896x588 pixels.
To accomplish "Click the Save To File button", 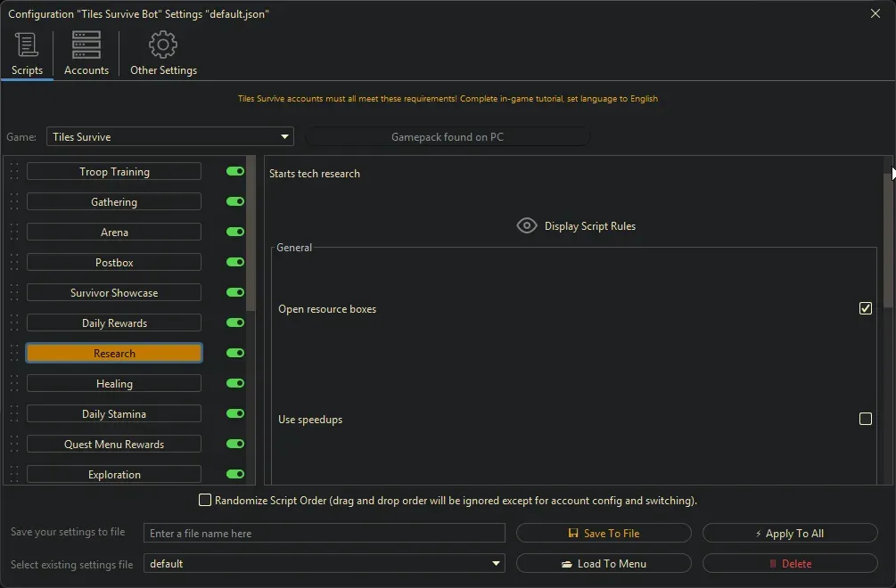I will (x=604, y=534).
